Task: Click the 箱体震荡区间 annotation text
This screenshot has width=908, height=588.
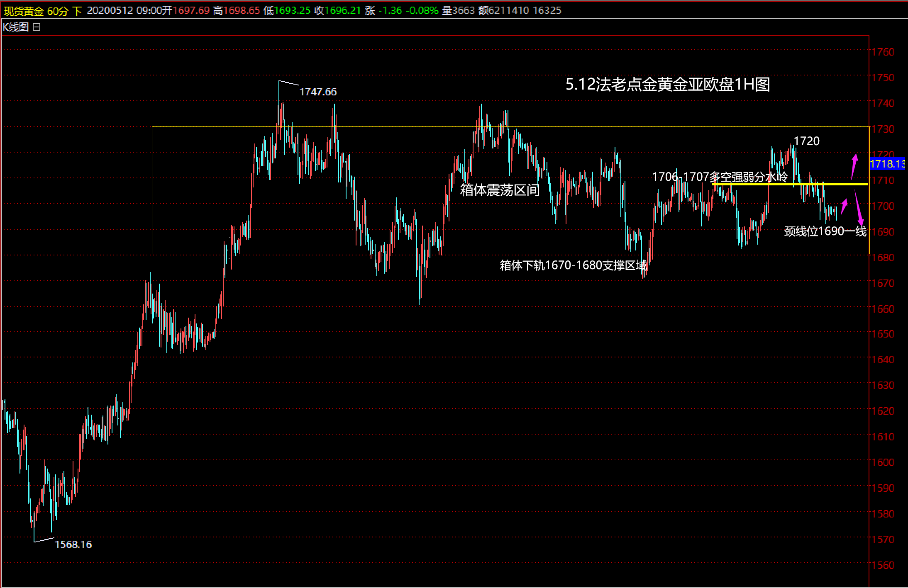Action: [500, 190]
